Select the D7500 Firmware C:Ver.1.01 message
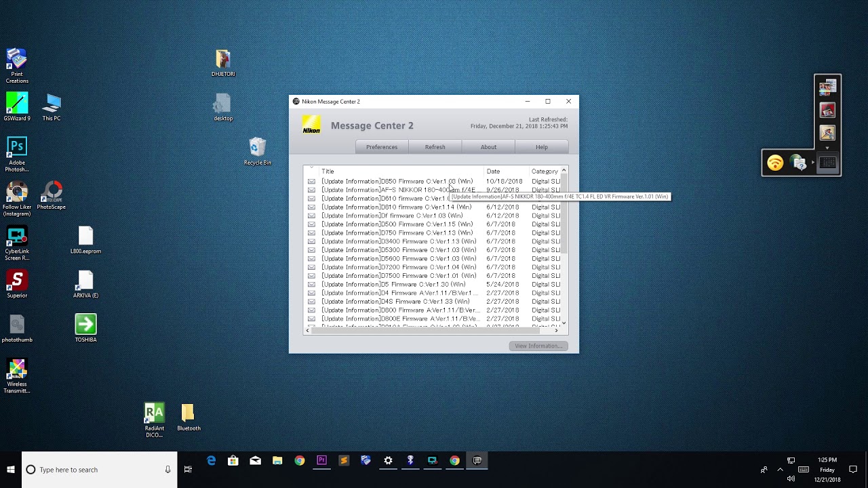 point(399,276)
